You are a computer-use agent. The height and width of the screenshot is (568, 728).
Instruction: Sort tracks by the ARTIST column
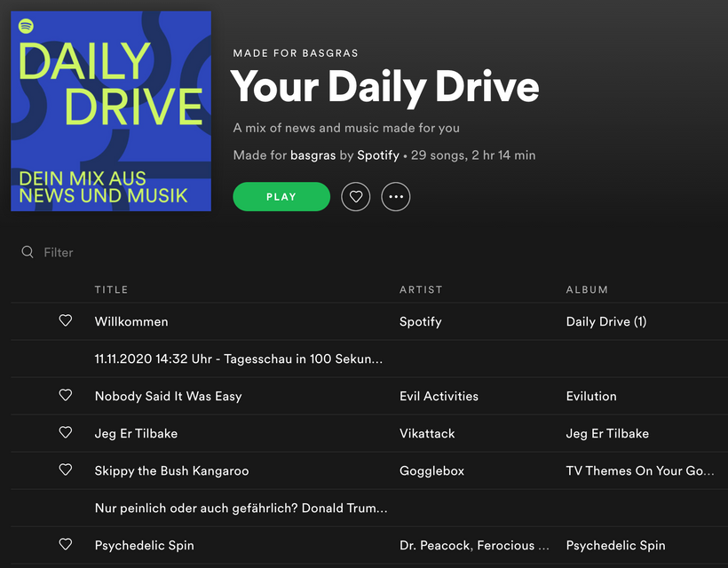pos(421,290)
